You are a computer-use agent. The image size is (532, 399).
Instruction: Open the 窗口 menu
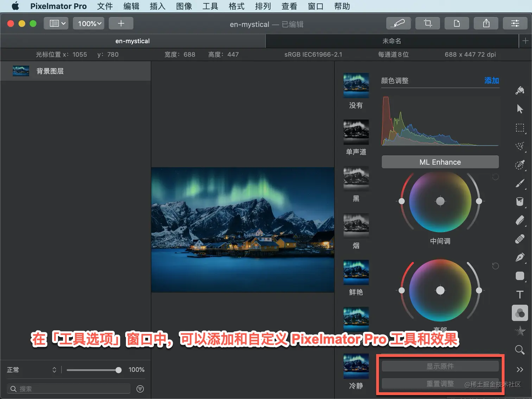[316, 6]
